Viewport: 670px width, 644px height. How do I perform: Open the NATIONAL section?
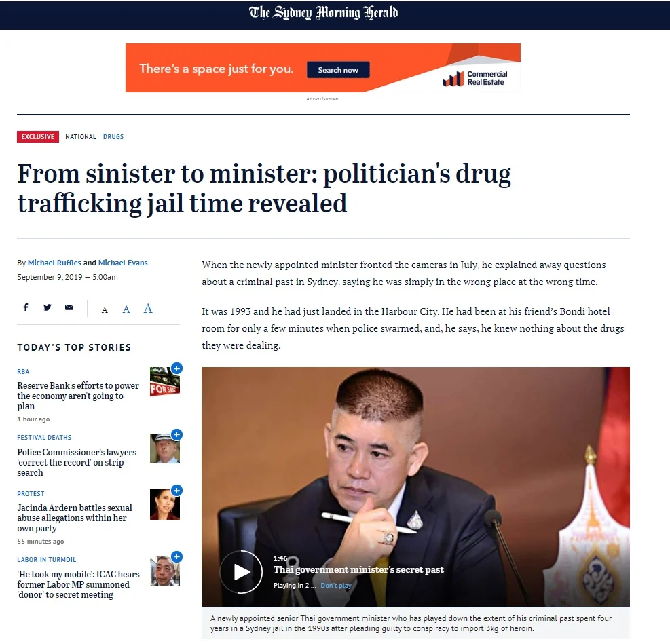coord(81,136)
